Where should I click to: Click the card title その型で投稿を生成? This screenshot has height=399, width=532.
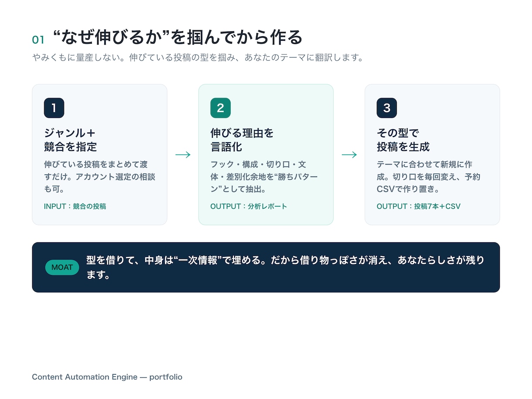403,140
